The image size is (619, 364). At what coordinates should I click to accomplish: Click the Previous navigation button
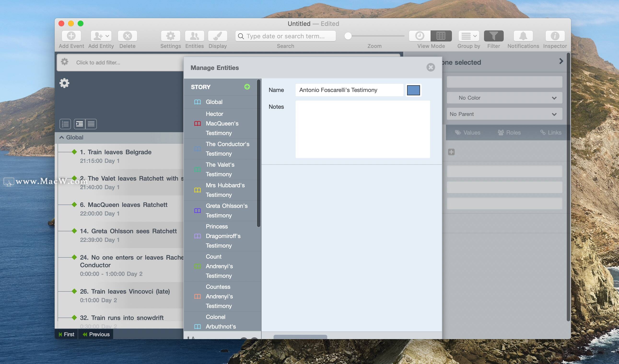tap(96, 334)
